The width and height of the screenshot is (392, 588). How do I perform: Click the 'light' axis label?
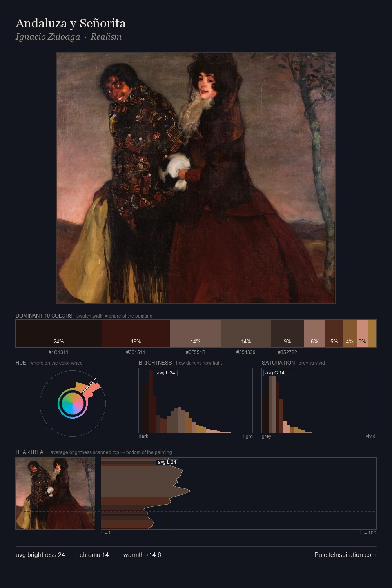click(248, 436)
